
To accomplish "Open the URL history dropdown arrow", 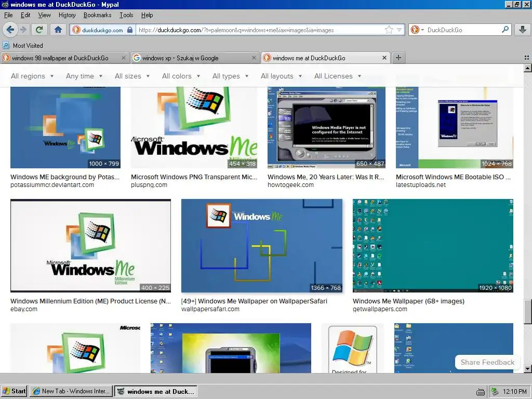I will point(400,30).
